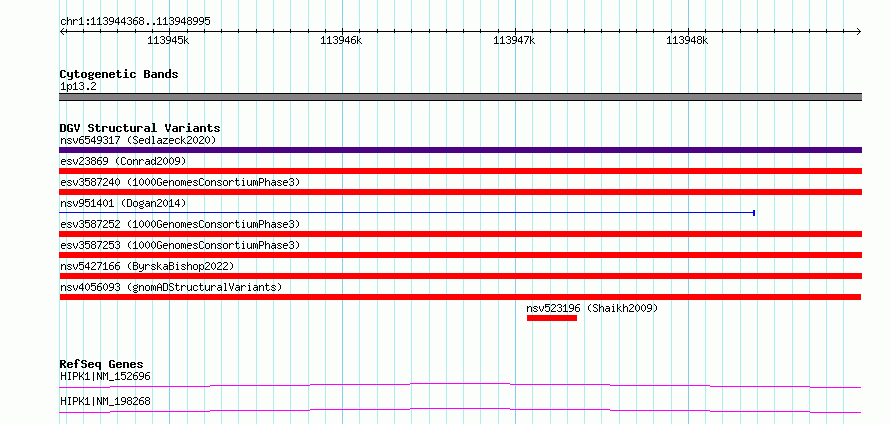The image size is (890, 424).
Task: Click the DGV Structural Variants track title
Action: [x=140, y=128]
